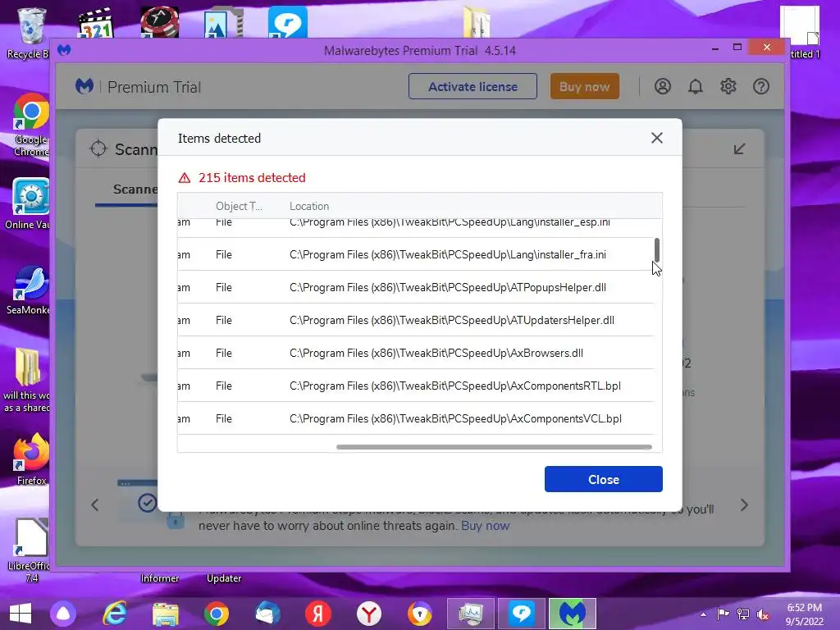Collapse the Scanner panel with the arrow icon
The height and width of the screenshot is (630, 840).
pos(739,149)
